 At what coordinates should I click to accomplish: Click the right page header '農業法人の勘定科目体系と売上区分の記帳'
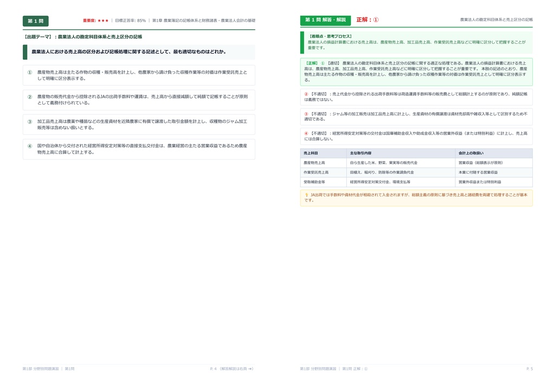coord(496,20)
